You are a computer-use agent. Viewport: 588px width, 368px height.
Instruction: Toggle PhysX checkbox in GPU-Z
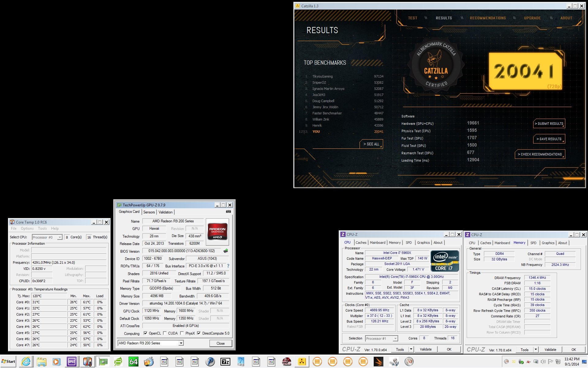point(182,333)
